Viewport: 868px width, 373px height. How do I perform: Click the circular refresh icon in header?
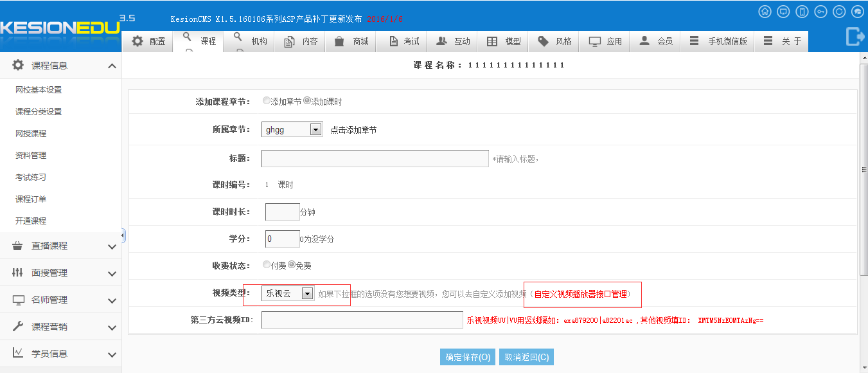click(x=839, y=12)
